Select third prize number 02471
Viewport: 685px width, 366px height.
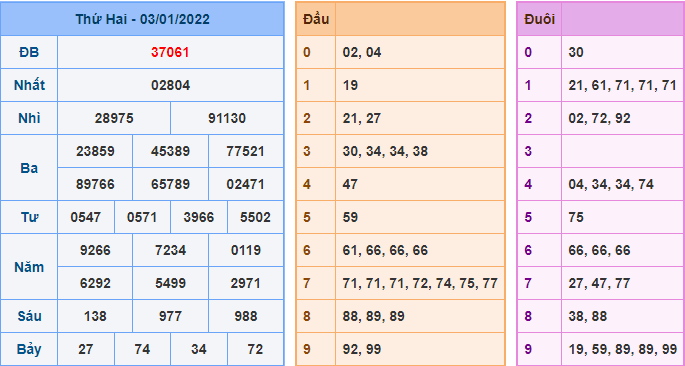[246, 184]
